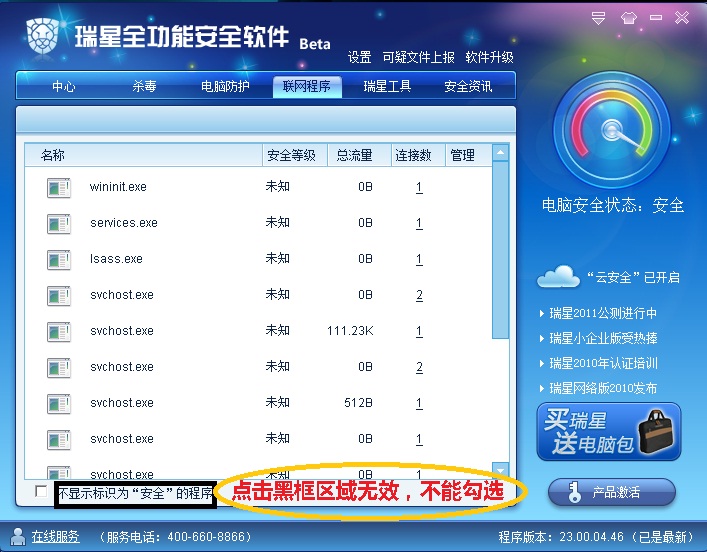Click the “云安全”已开启 text

tap(634, 277)
